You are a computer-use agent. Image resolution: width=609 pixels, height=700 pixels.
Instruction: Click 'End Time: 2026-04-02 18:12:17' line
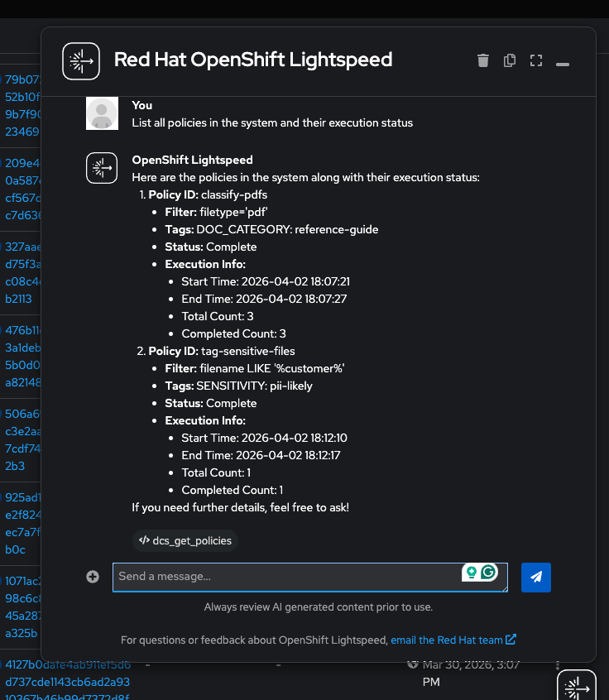point(261,455)
